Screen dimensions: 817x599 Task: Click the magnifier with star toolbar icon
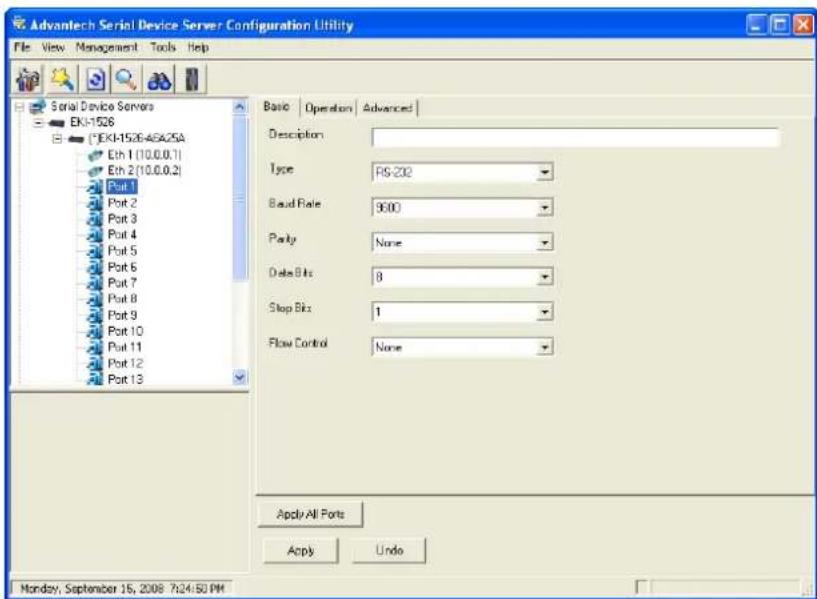pos(63,80)
